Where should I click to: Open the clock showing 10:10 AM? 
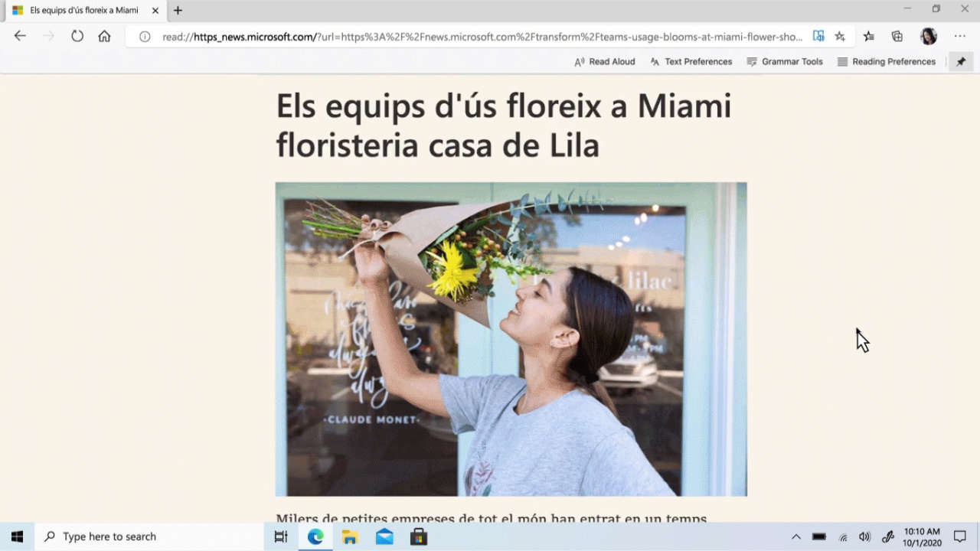(x=922, y=536)
